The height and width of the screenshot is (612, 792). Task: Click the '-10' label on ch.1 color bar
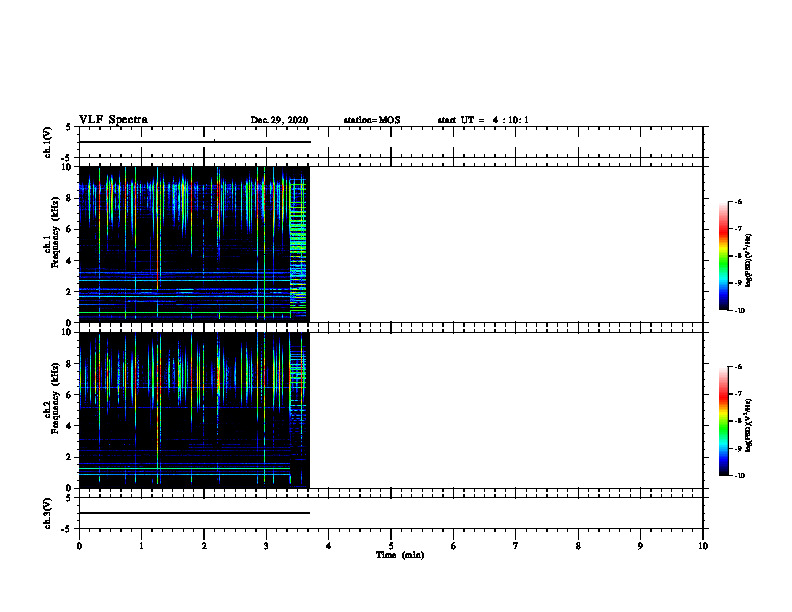coord(739,311)
